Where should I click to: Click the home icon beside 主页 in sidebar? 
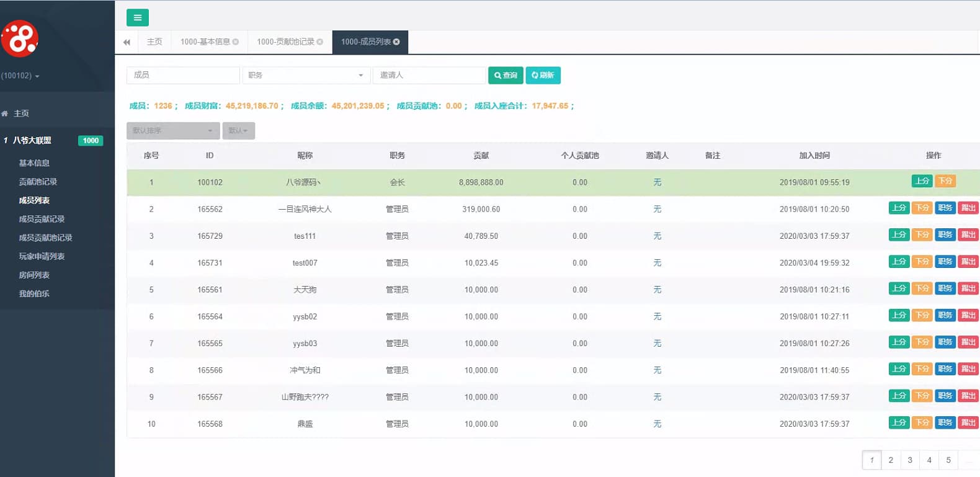pyautogui.click(x=5, y=114)
